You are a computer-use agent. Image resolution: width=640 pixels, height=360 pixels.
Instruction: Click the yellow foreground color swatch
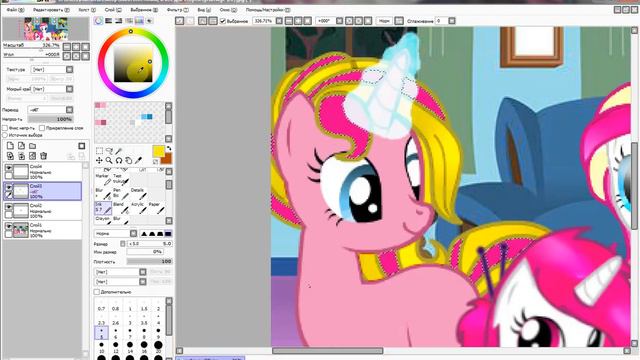coord(158,151)
